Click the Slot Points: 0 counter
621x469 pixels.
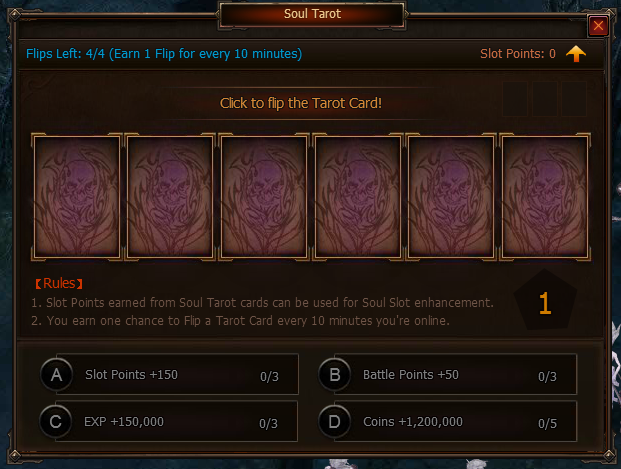click(518, 53)
